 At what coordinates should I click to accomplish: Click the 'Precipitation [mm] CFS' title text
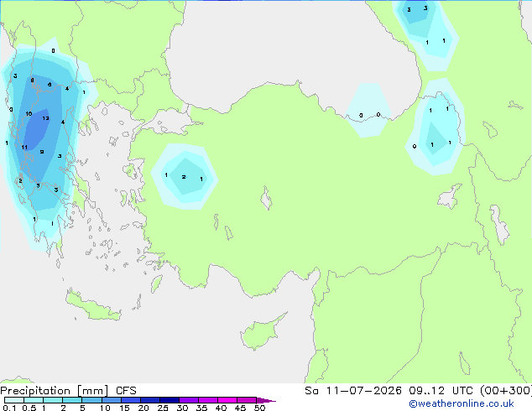68,391
